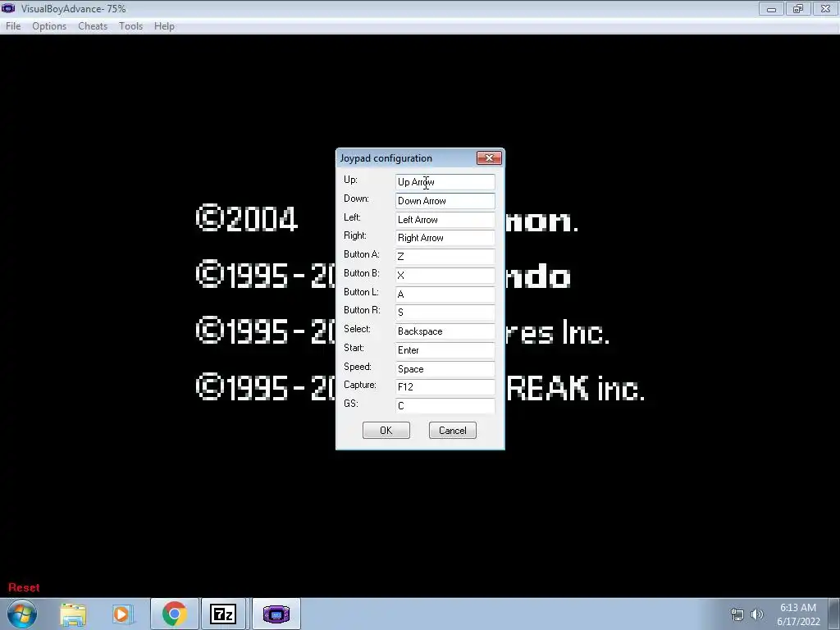Select the Button A key field
Screen dimensions: 840x630
[445, 257]
